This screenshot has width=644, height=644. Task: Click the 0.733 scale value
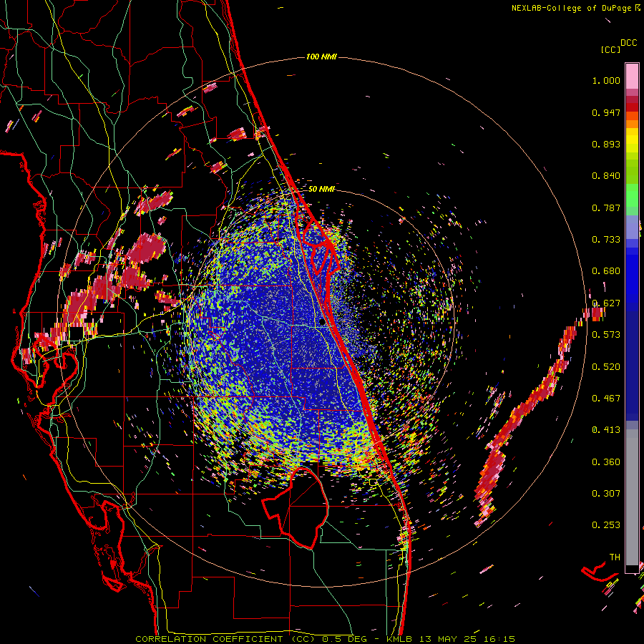coord(606,240)
